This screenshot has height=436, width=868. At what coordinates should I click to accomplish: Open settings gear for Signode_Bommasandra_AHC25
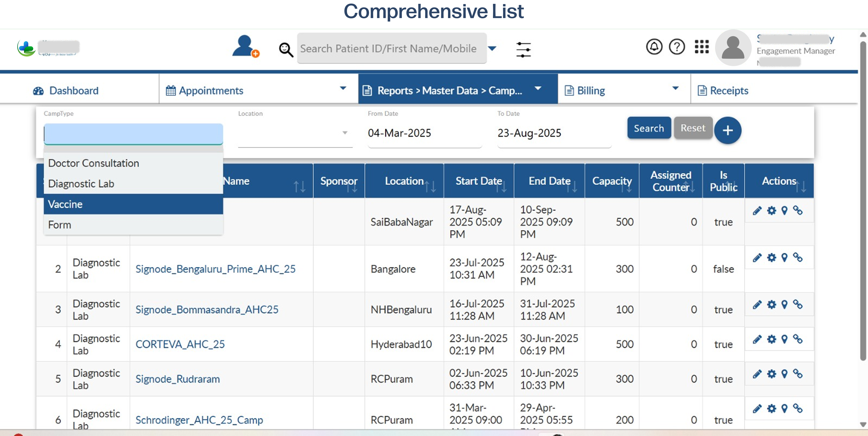coord(771,305)
